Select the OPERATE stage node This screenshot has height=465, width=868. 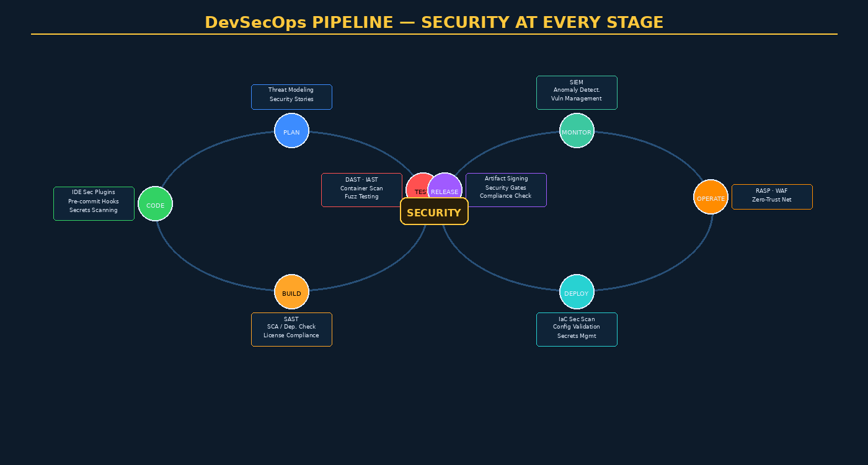point(711,197)
